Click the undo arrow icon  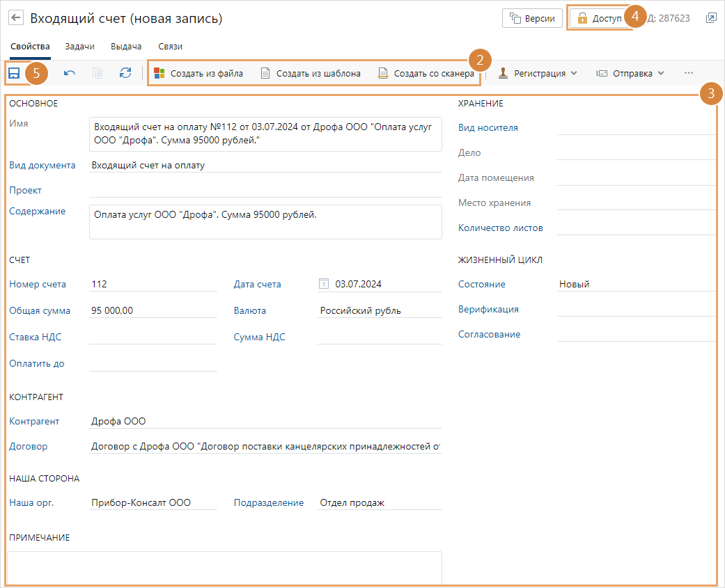click(70, 73)
